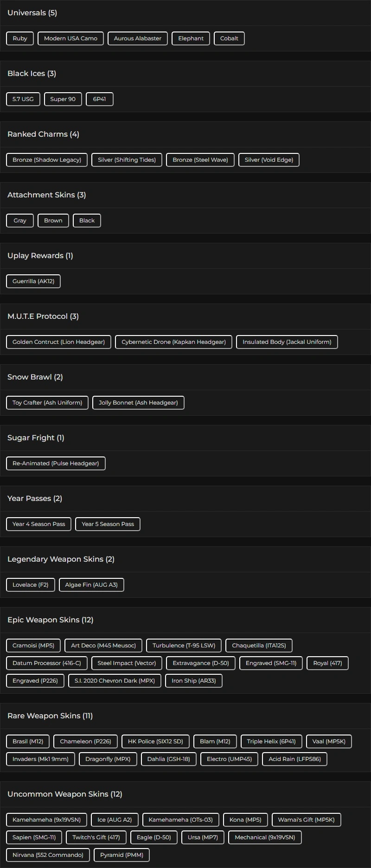
Task: Select the Kamehameha (OTs-03) skin tag
Action: tap(180, 820)
